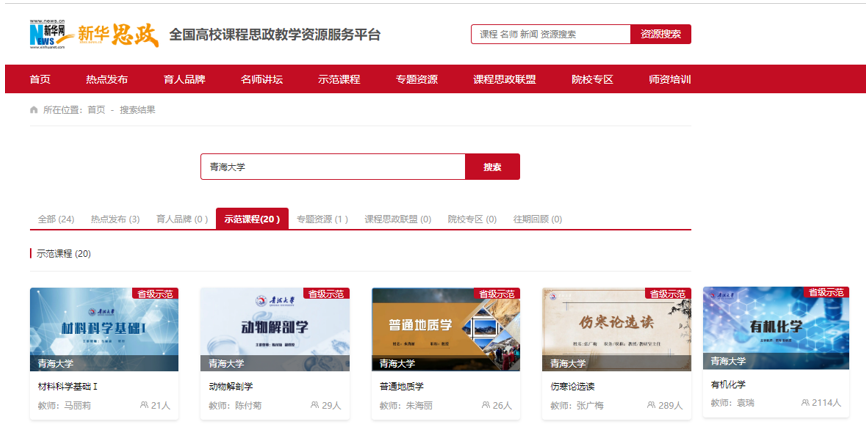Screen dimensions: 866x428
Task: Click the 资源搜索 button in the header
Action: tap(661, 34)
